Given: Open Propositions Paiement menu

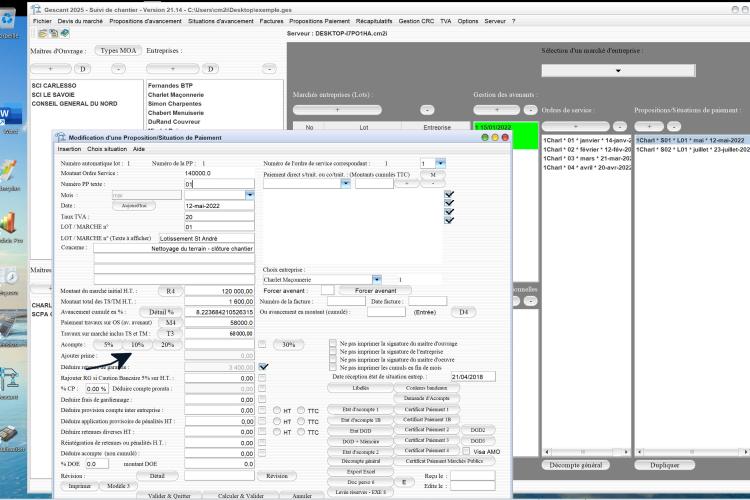Looking at the screenshot, I should 319,21.
